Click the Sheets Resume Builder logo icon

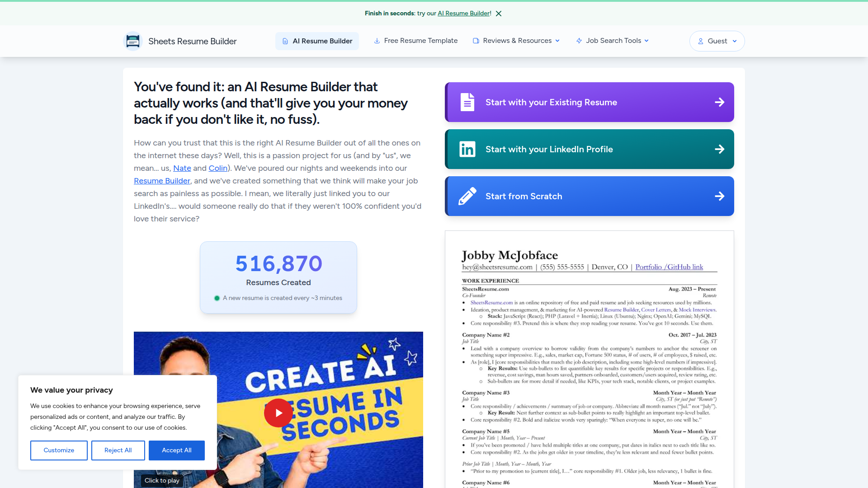(x=133, y=41)
